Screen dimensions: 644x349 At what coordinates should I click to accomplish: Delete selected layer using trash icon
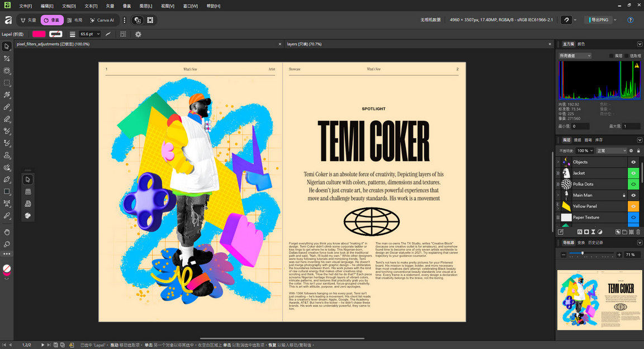tap(637, 232)
